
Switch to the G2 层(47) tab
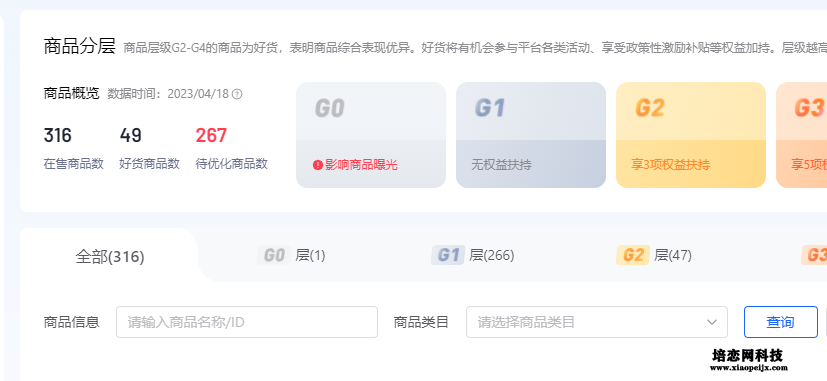(654, 255)
